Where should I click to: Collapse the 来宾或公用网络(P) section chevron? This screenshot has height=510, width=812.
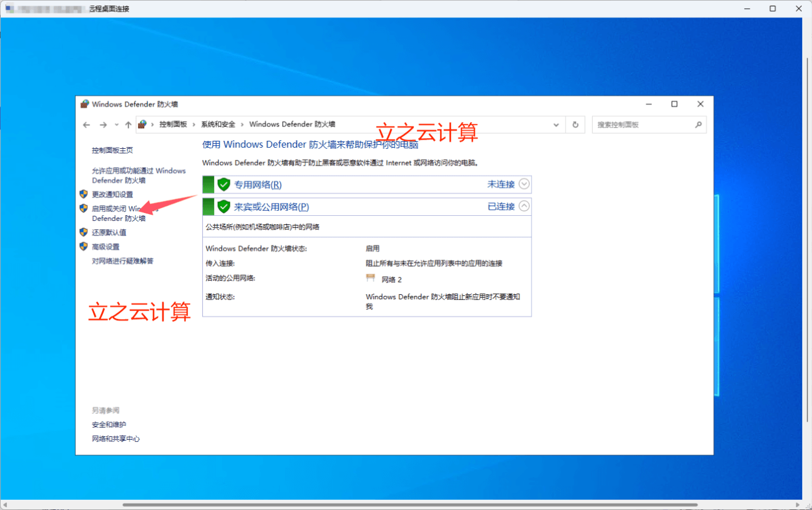click(524, 206)
